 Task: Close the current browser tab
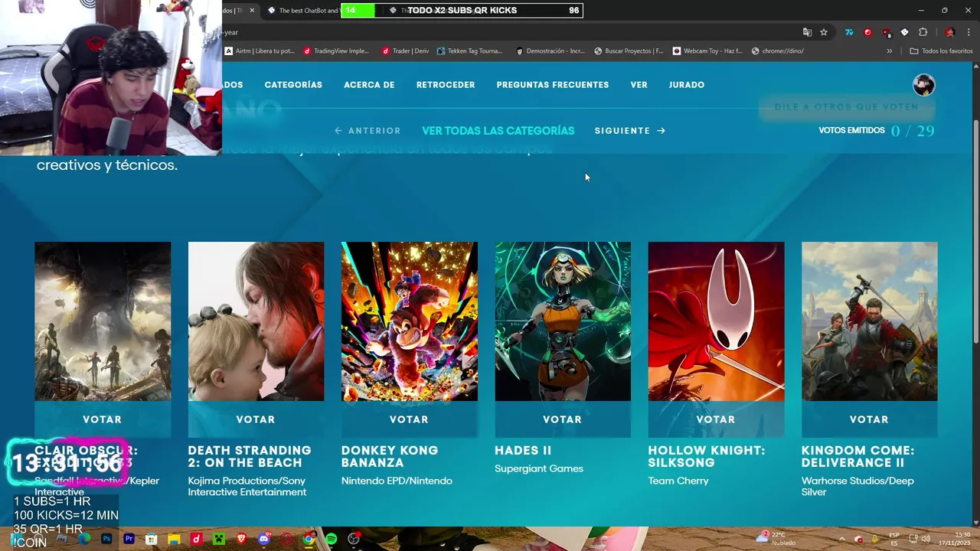tap(252, 11)
